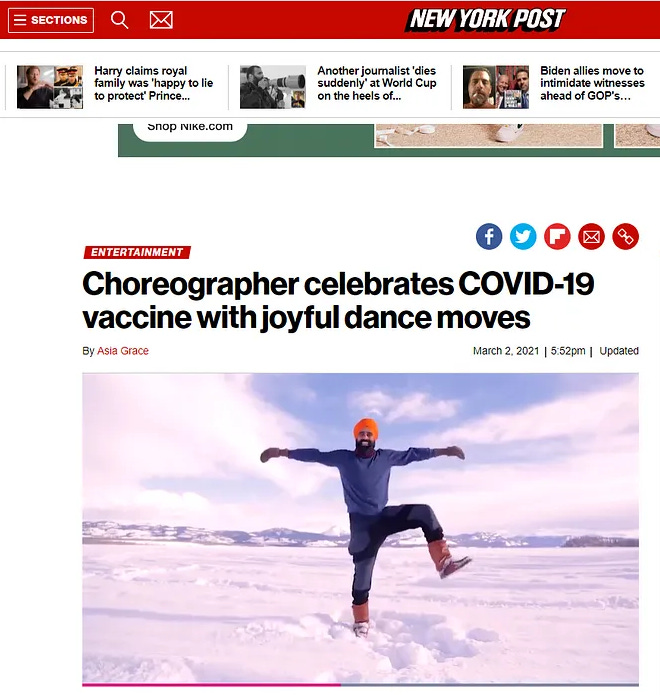Open Harry claims royal family story
The height and width of the screenshot is (695, 660).
point(154,83)
